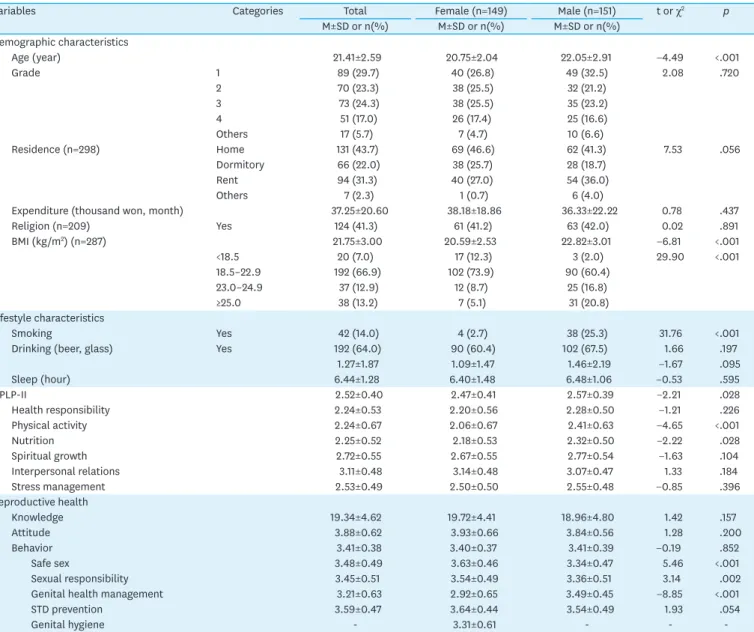Screen dimensions: 754x632
Task: Select the 'STD prevention' row label
Action: [x=67, y=609]
